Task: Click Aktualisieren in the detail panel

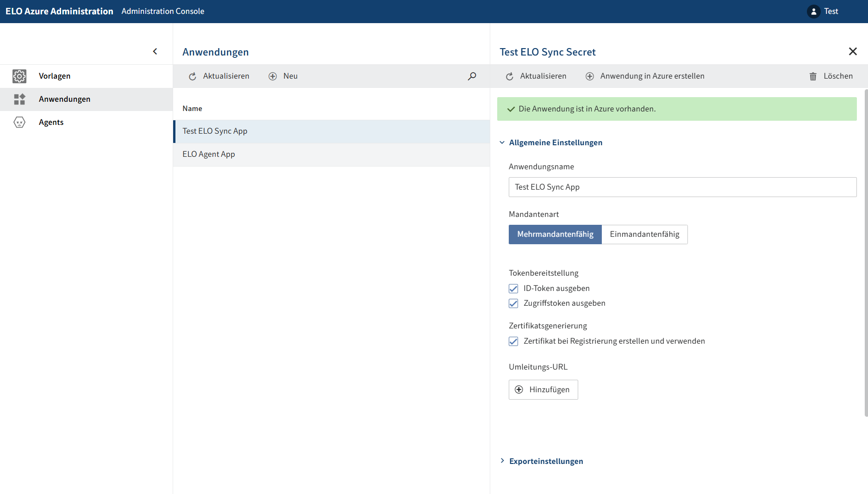Action: tap(536, 76)
